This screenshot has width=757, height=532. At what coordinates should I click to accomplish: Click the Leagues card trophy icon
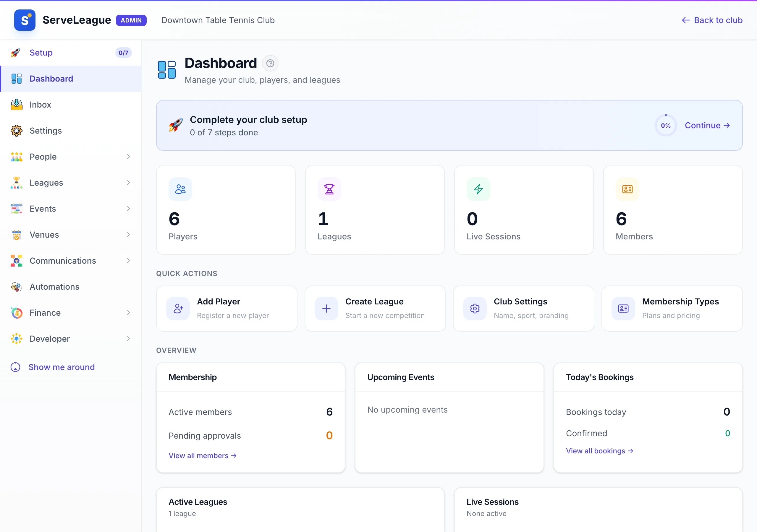(329, 189)
